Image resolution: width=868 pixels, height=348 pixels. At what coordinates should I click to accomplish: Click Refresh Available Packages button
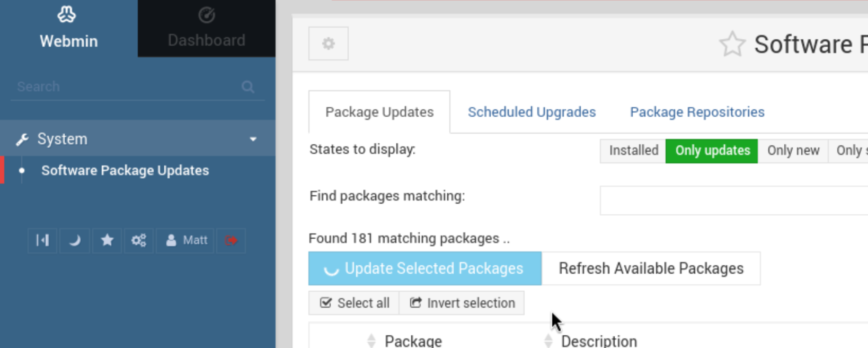click(x=651, y=268)
